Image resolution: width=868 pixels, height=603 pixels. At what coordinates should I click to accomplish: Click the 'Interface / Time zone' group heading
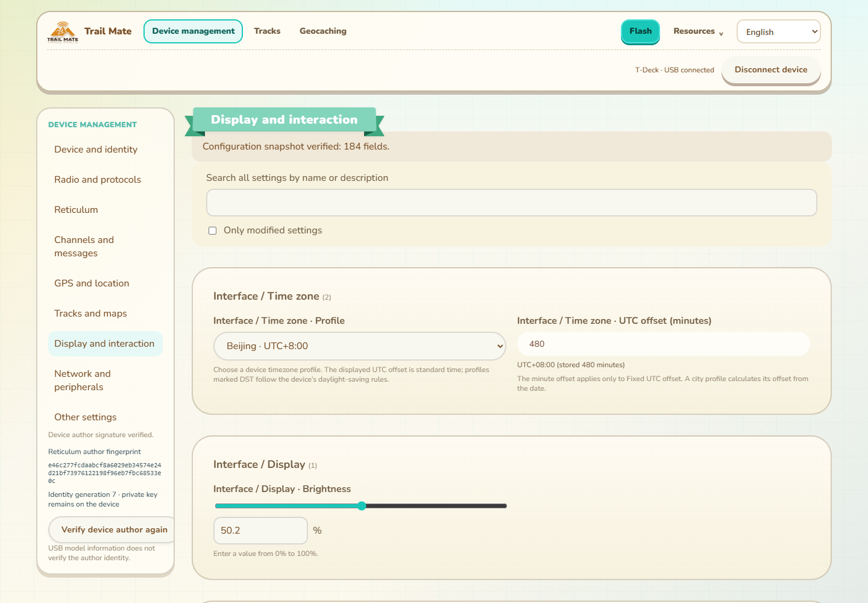tap(266, 296)
